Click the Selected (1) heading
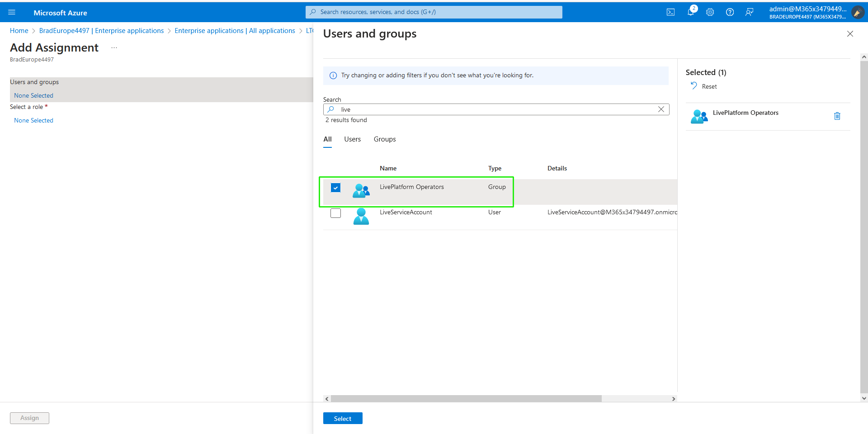This screenshot has width=868, height=434. 706,72
